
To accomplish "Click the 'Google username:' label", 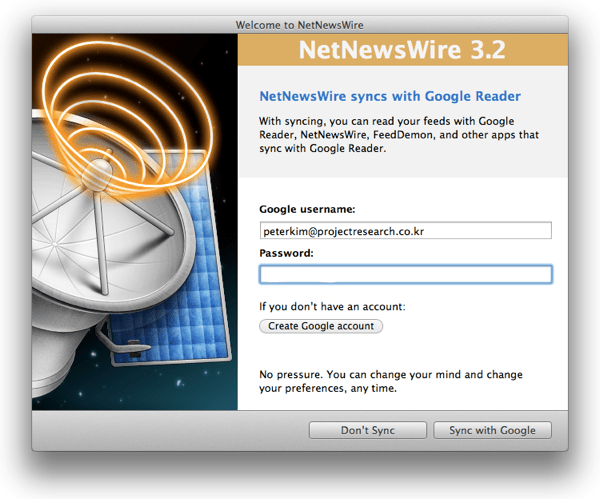I will tap(307, 210).
